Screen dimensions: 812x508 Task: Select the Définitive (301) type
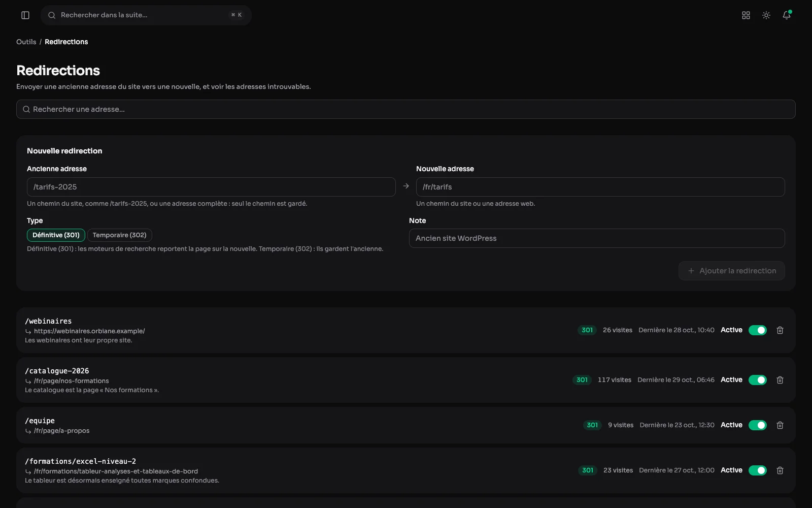(x=56, y=235)
